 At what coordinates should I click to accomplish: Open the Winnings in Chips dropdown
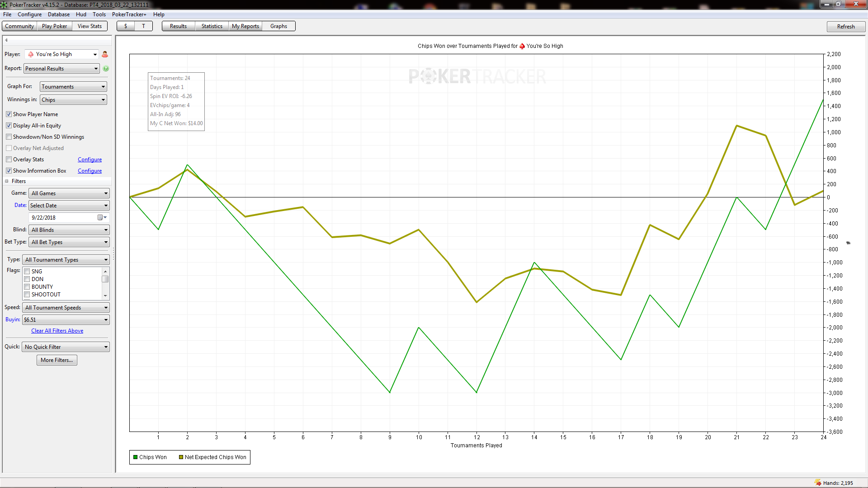click(x=74, y=100)
